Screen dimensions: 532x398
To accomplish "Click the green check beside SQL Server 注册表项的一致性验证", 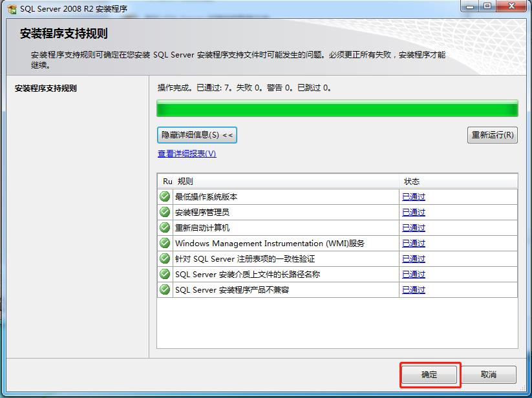I will (164, 258).
